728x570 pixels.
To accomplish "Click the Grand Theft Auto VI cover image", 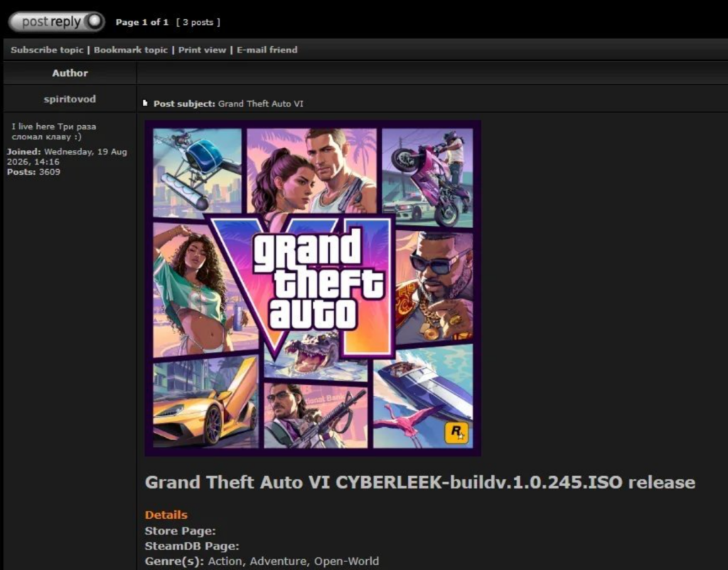I will click(x=313, y=289).
